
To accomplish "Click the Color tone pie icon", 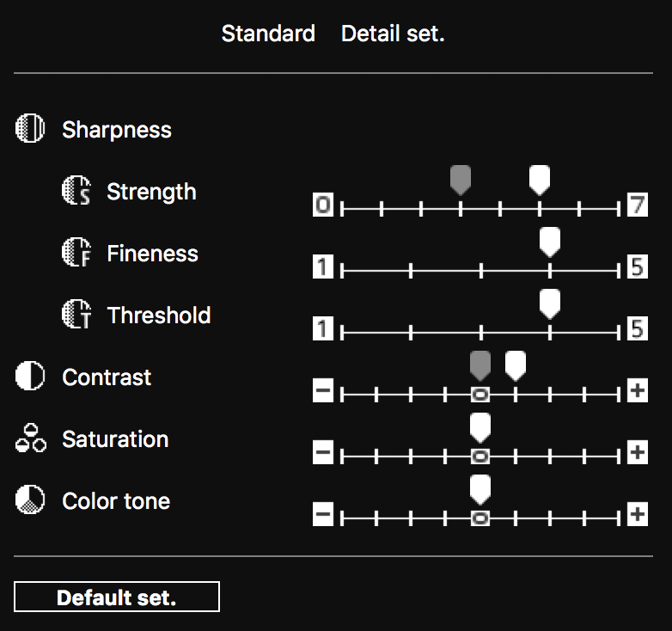I will [x=30, y=499].
